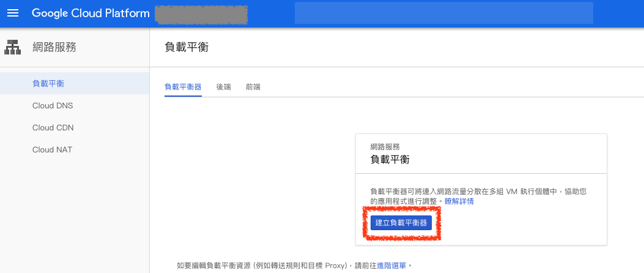Focus the search box in the top header

[x=443, y=13]
